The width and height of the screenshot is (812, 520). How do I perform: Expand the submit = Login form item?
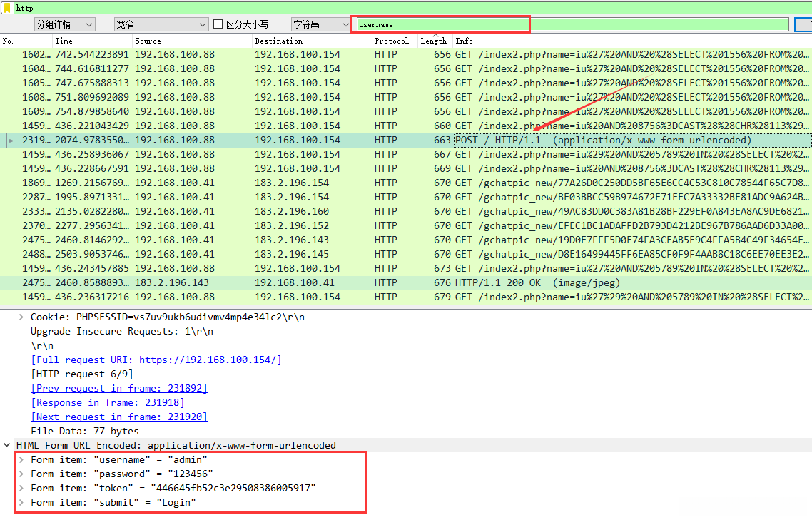coord(21,502)
